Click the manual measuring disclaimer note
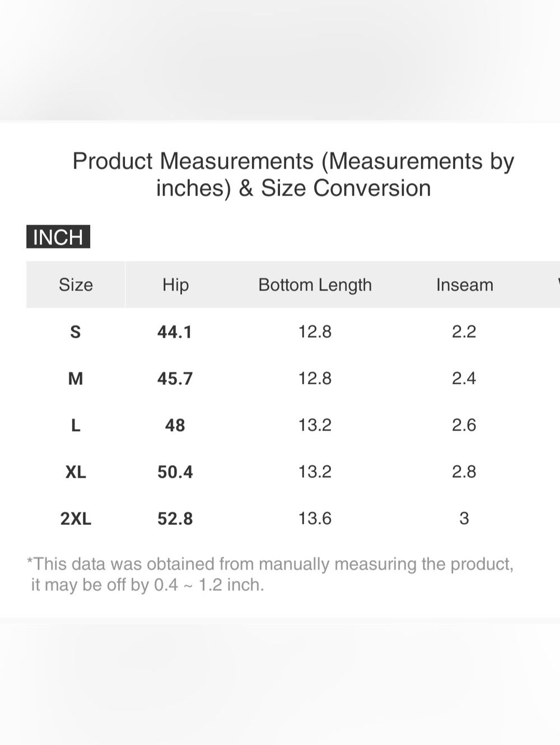This screenshot has height=745, width=560. pos(270,574)
